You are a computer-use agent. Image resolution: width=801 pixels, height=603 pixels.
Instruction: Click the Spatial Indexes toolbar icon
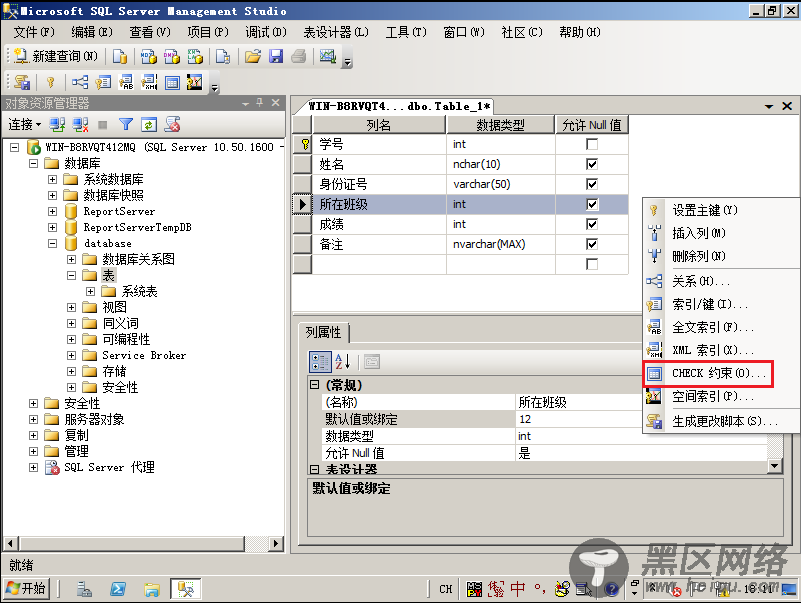[x=195, y=82]
